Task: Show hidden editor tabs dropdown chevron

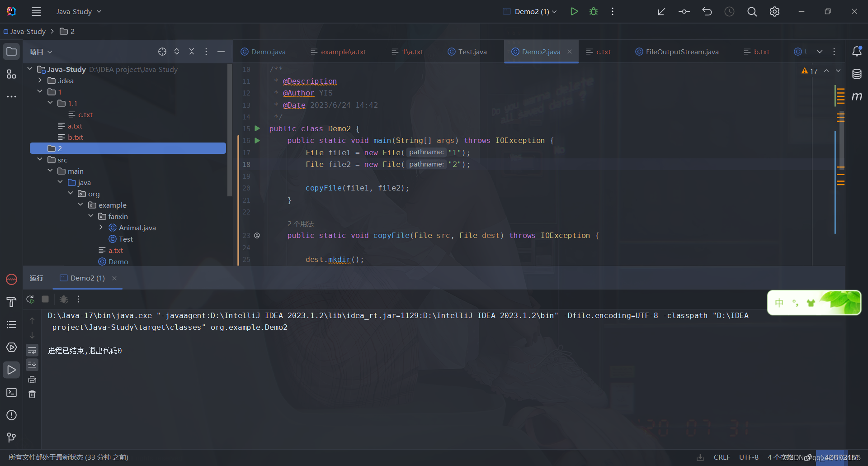Action: point(820,52)
